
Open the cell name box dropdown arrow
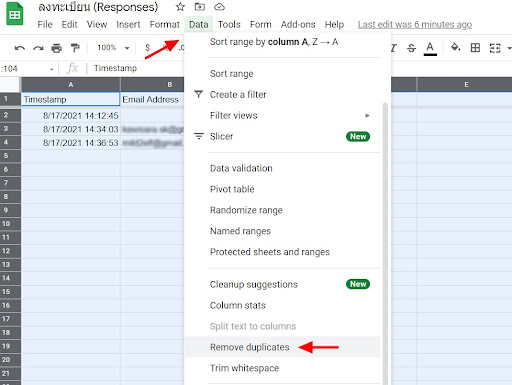coord(52,69)
